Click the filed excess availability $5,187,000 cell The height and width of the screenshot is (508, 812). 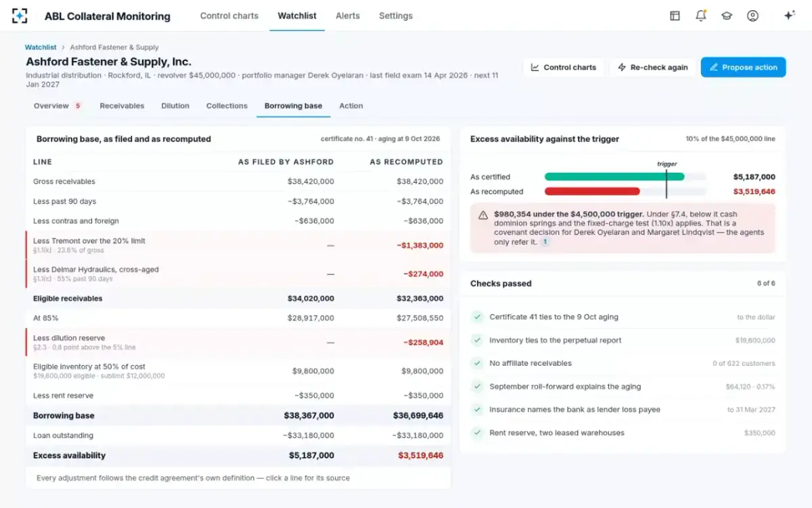311,455
